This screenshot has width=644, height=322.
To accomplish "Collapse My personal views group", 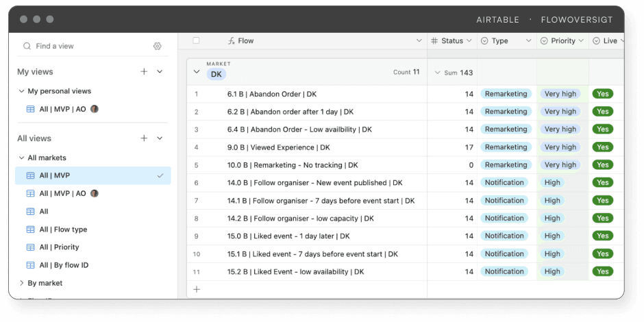I will pyautogui.click(x=22, y=91).
